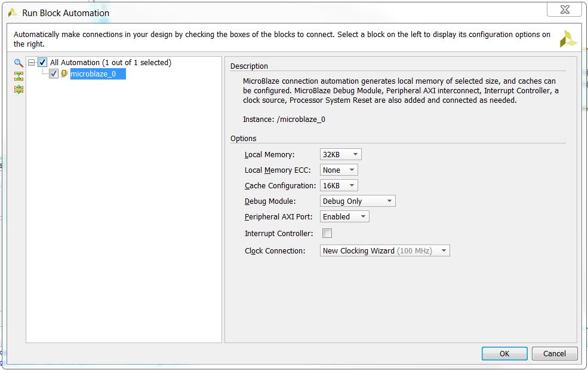Open the Clock Connection dropdown
The width and height of the screenshot is (588, 370).
[385, 250]
